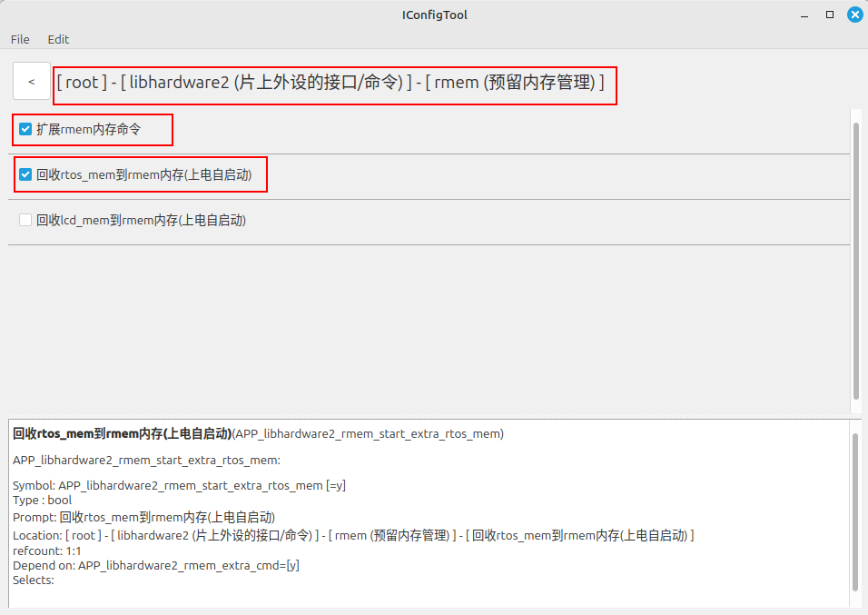Open the File menu
Image resolution: width=868 pixels, height=615 pixels.
point(20,39)
